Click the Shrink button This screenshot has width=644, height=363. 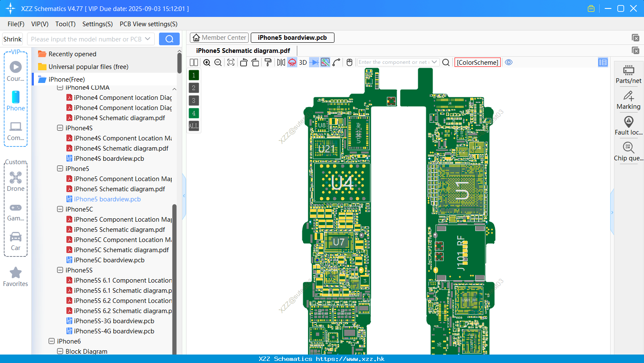(12, 39)
